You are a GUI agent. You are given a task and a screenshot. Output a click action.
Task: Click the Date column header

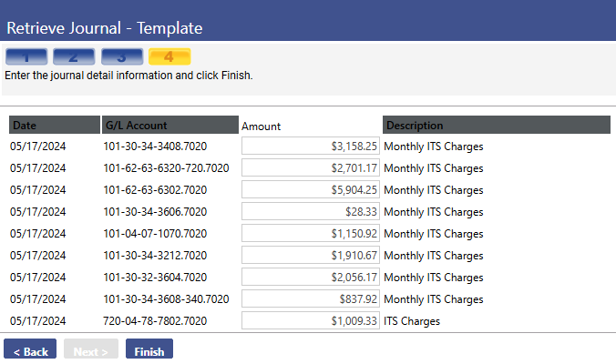55,125
